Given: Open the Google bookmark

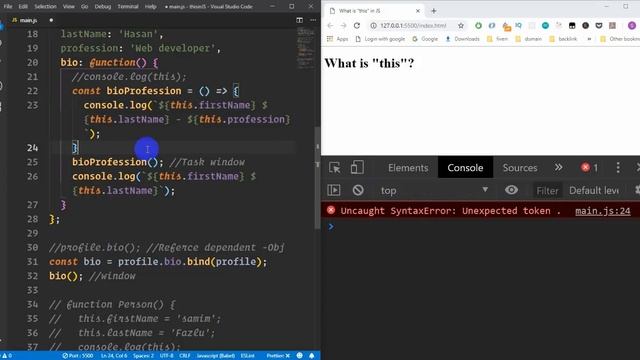Looking at the screenshot, I should click(425, 39).
